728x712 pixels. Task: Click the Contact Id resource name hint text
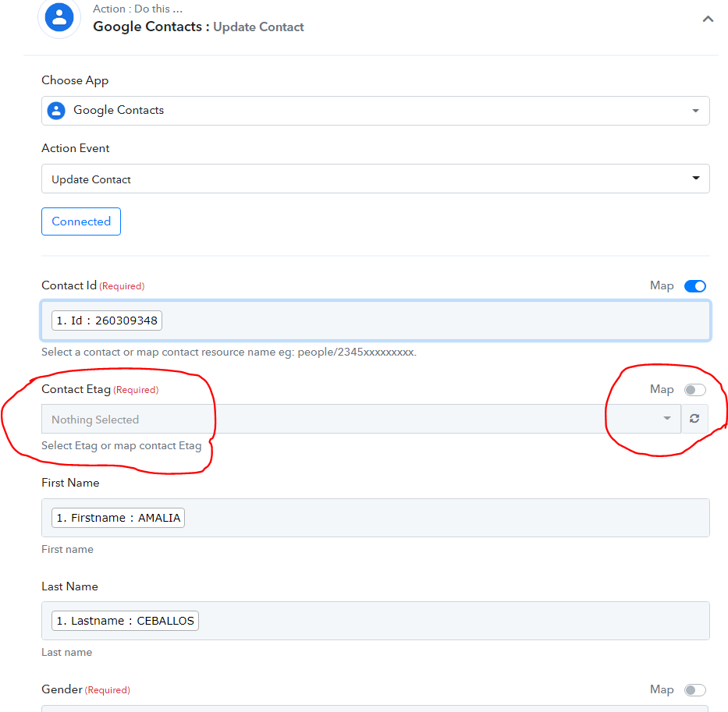tap(229, 352)
